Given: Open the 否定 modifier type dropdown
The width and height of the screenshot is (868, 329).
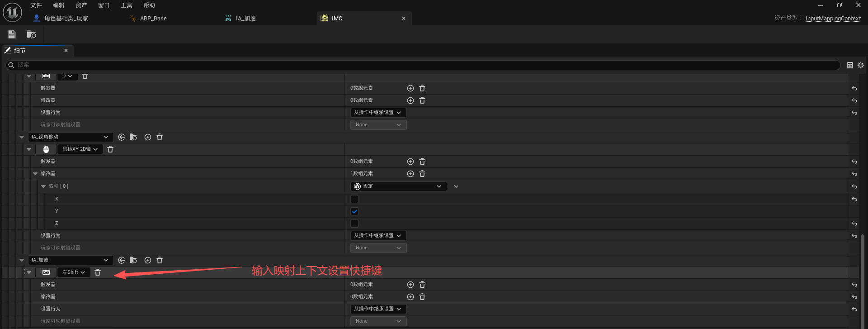Looking at the screenshot, I should [399, 186].
